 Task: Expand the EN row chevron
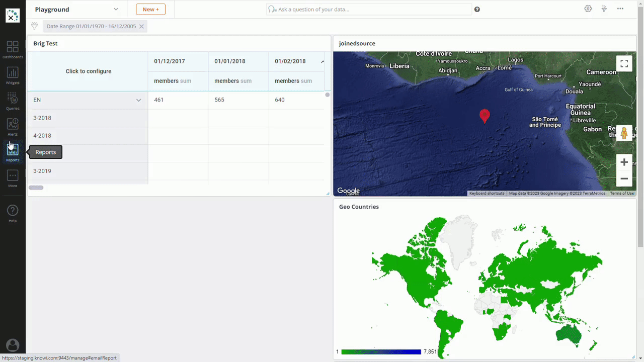click(x=138, y=100)
